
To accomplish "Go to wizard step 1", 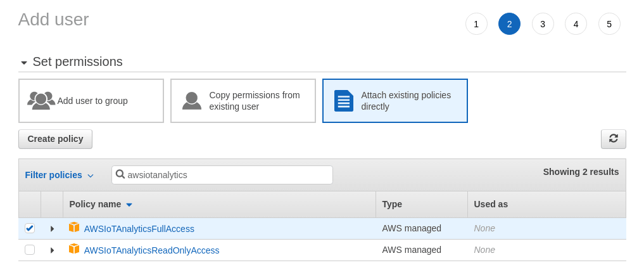I will [476, 24].
